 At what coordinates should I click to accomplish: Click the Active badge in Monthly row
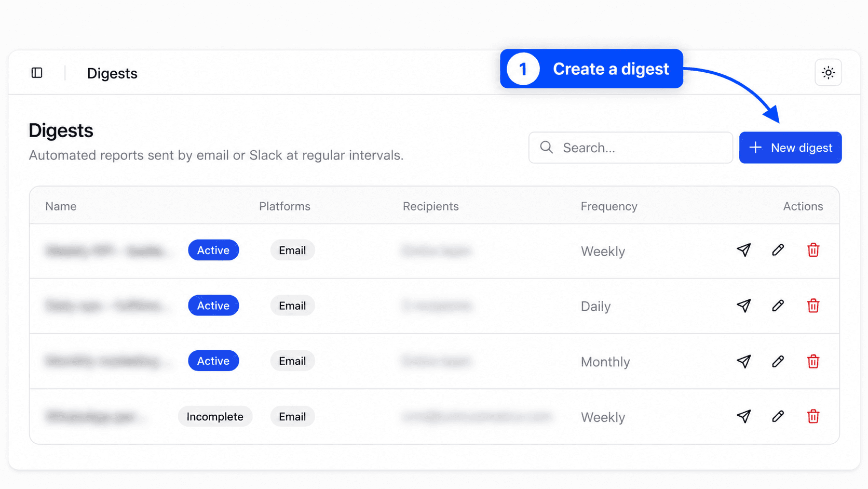pyautogui.click(x=213, y=361)
